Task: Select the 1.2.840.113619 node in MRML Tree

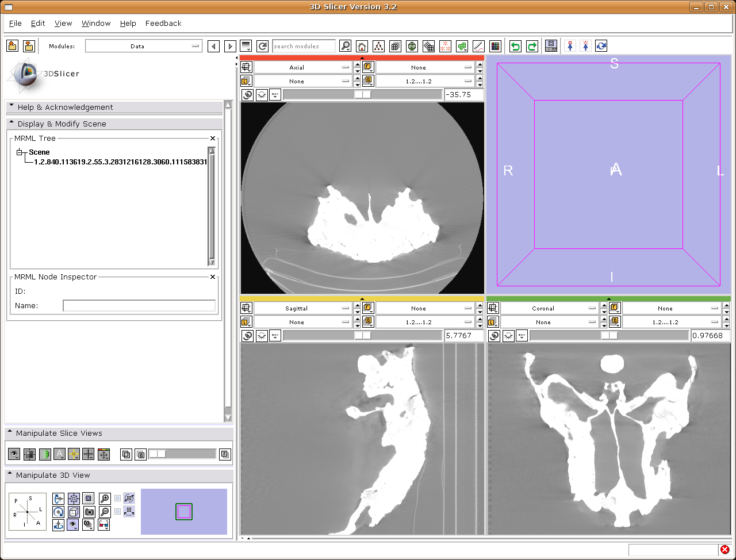Action: (x=120, y=162)
